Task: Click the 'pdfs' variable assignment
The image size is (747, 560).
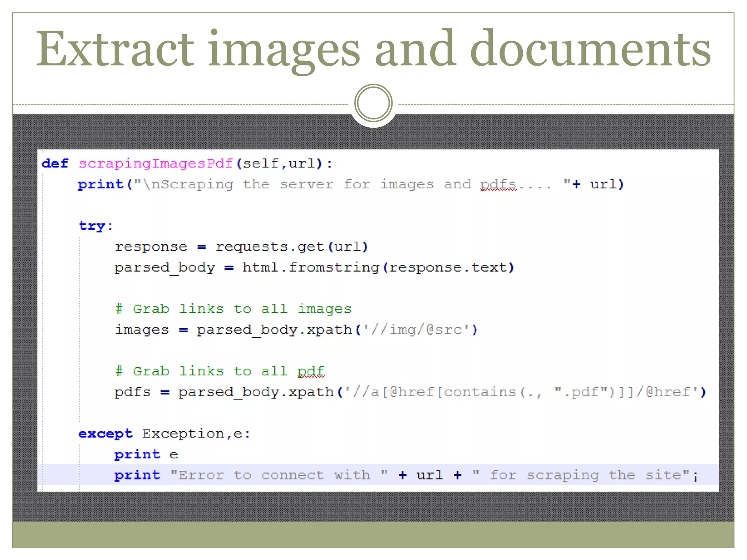Action: (x=132, y=392)
